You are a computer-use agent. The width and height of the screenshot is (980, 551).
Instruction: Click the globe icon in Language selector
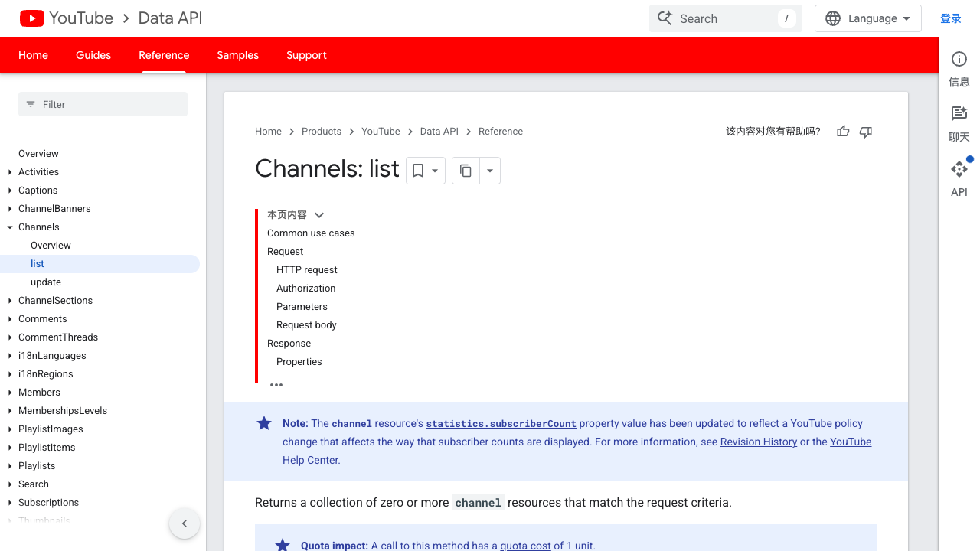[x=833, y=18]
